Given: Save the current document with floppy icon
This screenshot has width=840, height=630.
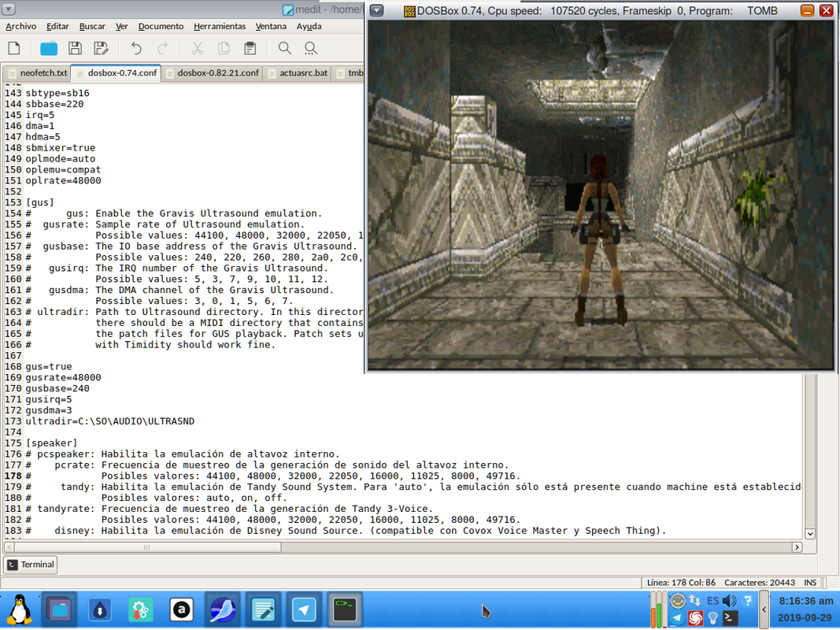Looking at the screenshot, I should [75, 49].
